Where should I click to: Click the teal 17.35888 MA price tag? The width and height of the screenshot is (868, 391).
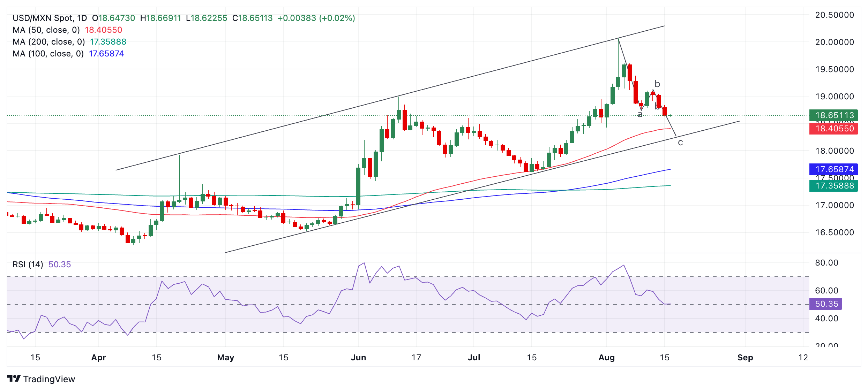point(834,186)
